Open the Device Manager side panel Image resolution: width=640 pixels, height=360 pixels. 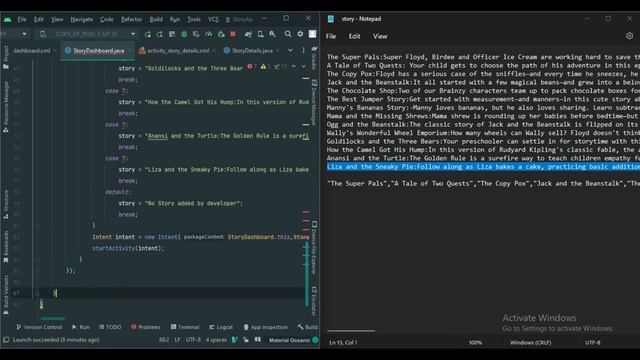314,102
